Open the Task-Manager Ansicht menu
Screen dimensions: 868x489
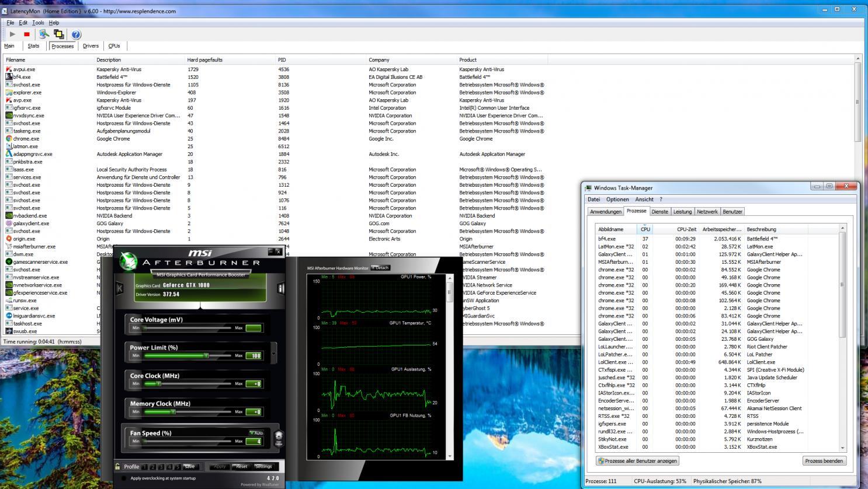click(x=644, y=200)
